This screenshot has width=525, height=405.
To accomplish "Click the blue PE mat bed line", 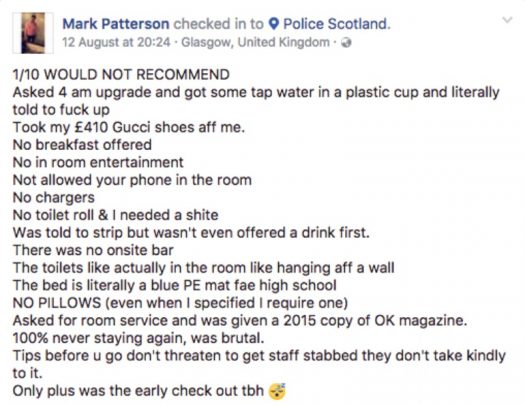I will point(175,286).
